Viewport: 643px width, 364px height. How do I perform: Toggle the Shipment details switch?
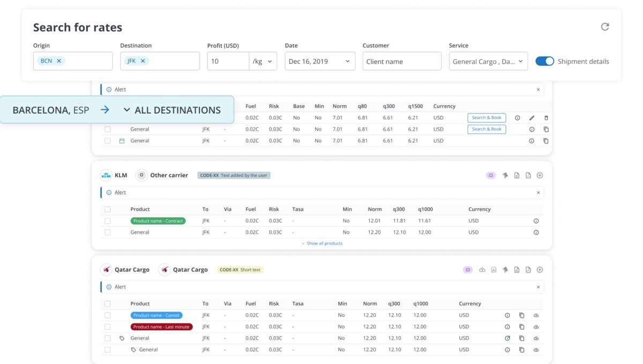[x=545, y=61]
